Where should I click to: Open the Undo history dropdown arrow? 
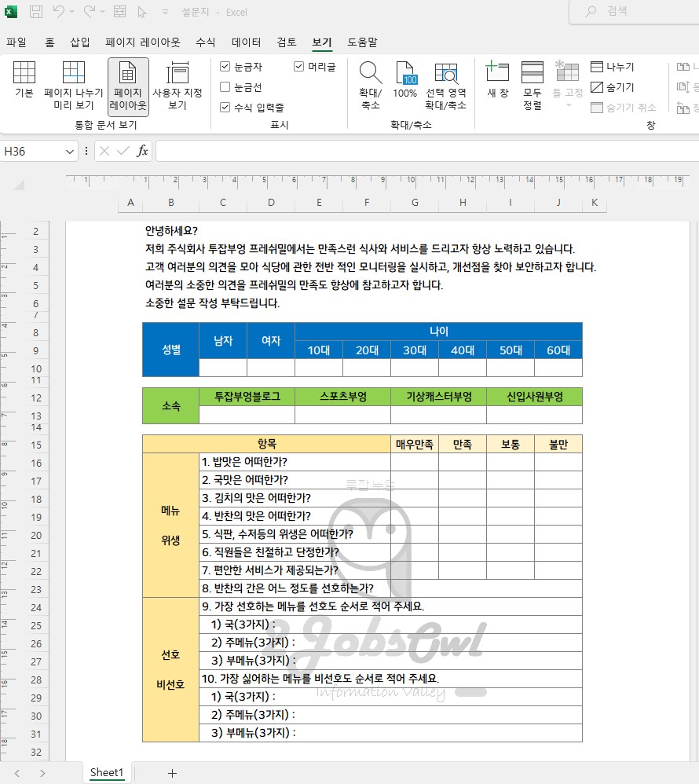pos(71,12)
